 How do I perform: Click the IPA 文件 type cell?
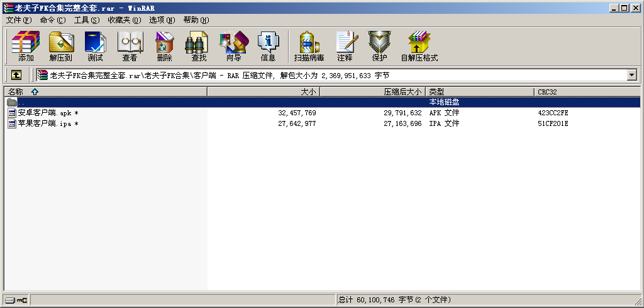click(x=445, y=123)
